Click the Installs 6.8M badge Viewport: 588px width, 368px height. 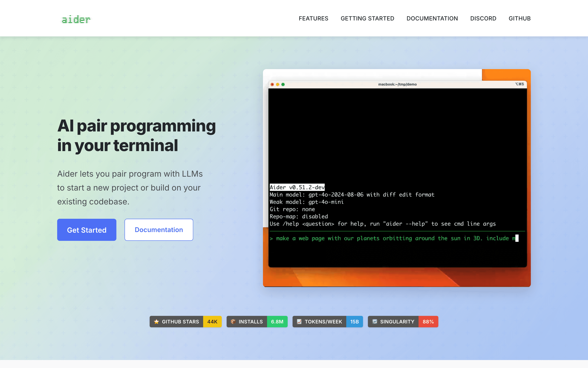coord(257,322)
